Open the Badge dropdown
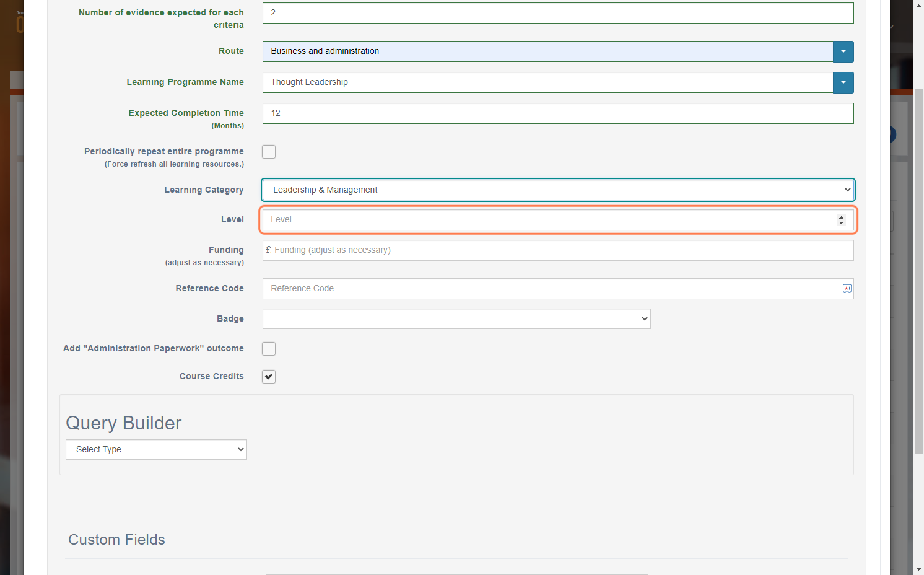 pos(456,318)
